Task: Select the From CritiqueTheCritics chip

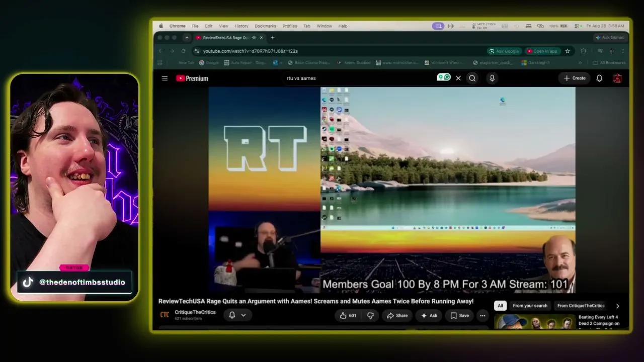Action: click(x=581, y=305)
